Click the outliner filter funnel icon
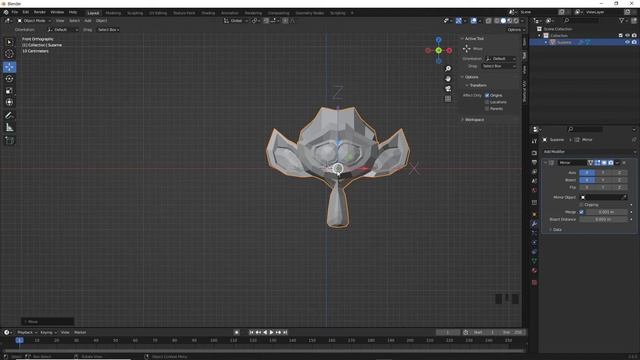The image size is (640, 360). coord(621,20)
